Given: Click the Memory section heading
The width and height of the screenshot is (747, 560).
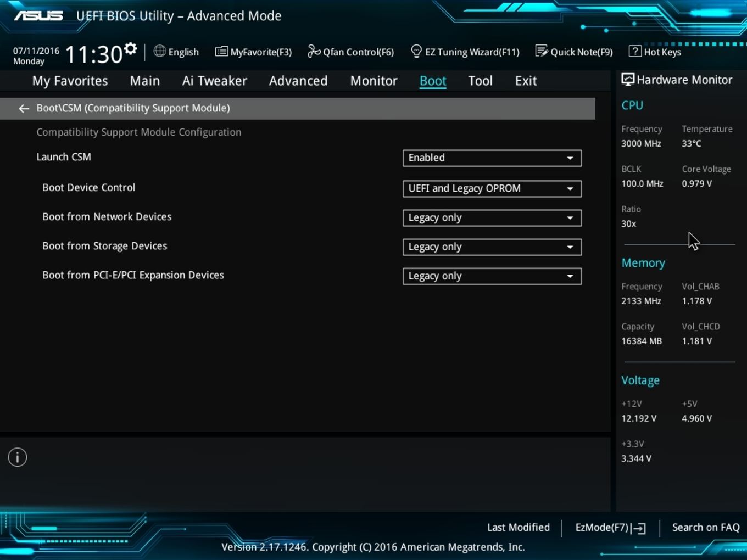Looking at the screenshot, I should [x=643, y=263].
